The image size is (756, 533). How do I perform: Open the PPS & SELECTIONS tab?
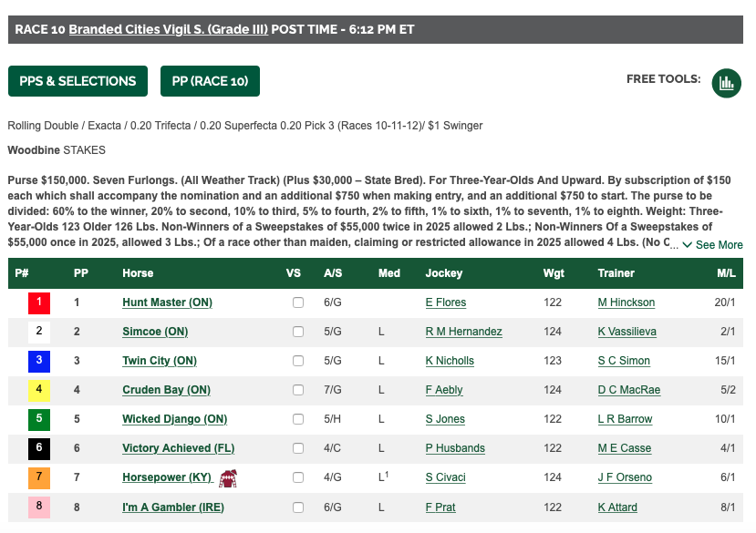point(78,81)
